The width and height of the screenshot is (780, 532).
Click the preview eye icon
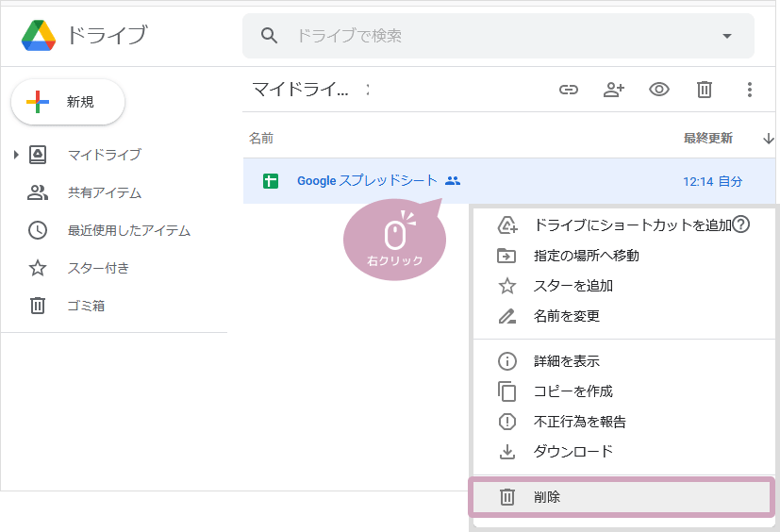click(x=659, y=90)
